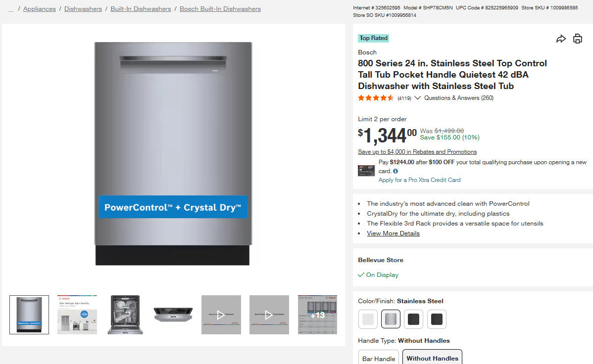Navigate to the Dishwashers breadcrumb
Viewport: 593px width, 364px height.
(83, 8)
